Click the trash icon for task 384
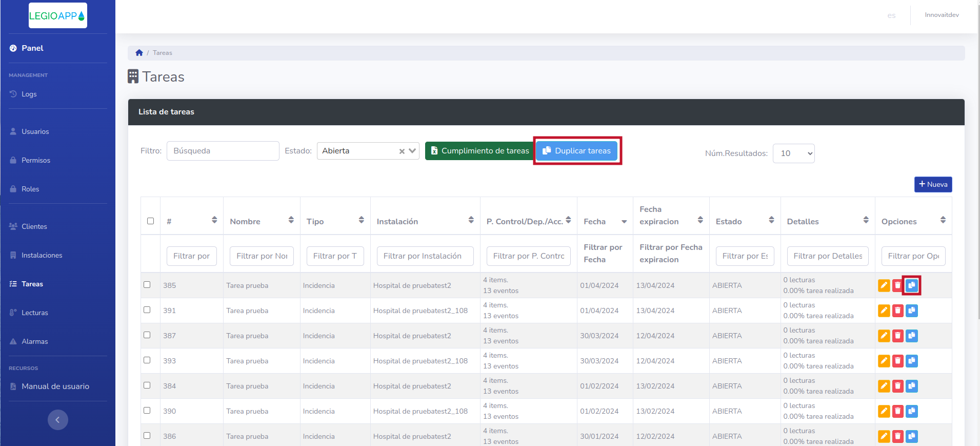 [897, 386]
